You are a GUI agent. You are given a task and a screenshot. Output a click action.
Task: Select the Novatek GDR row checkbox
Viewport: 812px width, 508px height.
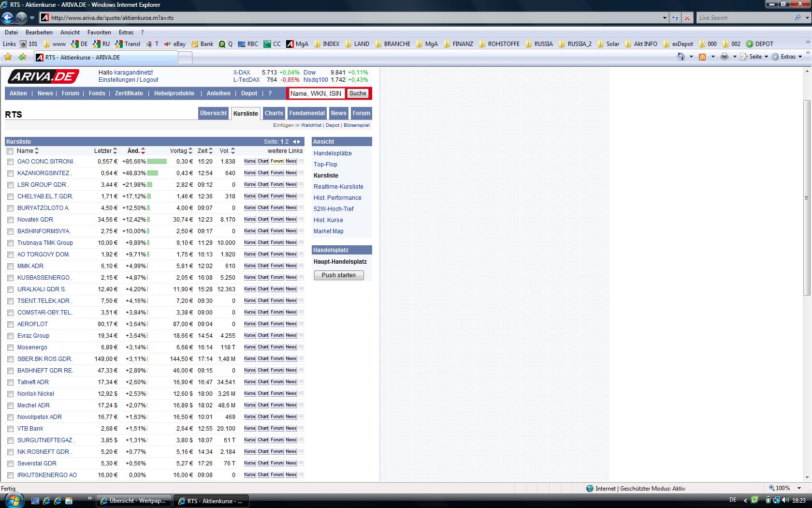tap(10, 220)
